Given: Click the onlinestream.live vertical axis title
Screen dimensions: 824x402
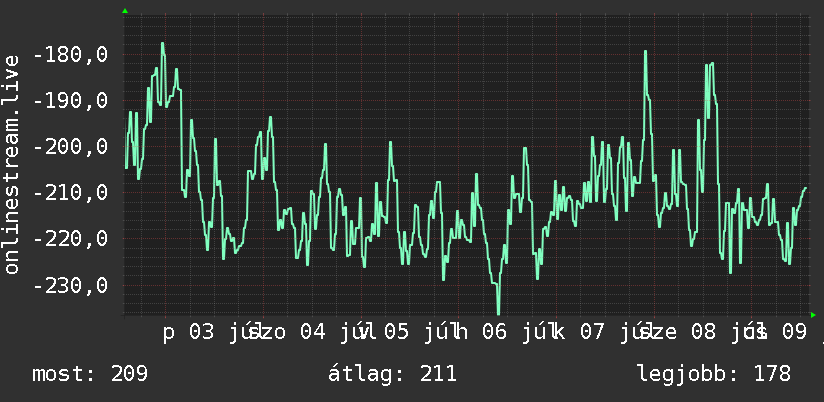Looking at the screenshot, I should point(11,164).
